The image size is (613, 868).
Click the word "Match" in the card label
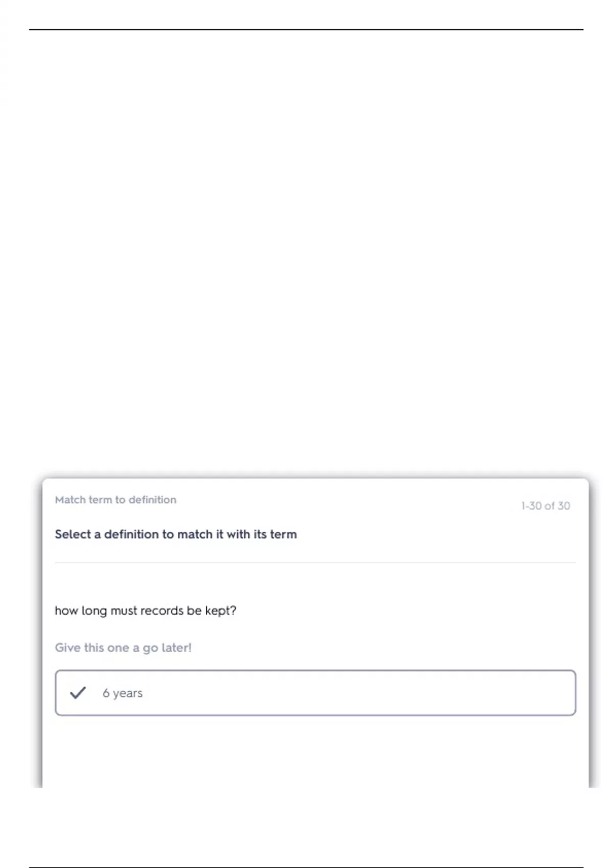click(x=70, y=500)
